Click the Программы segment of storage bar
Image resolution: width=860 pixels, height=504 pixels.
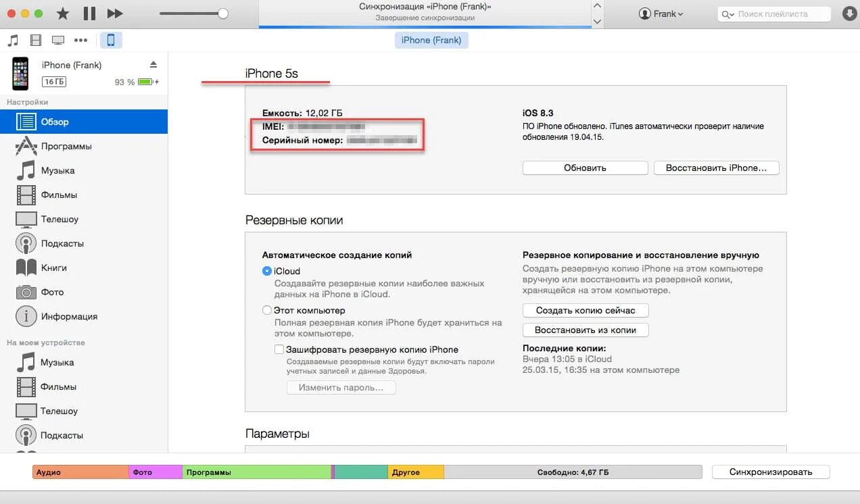click(257, 472)
